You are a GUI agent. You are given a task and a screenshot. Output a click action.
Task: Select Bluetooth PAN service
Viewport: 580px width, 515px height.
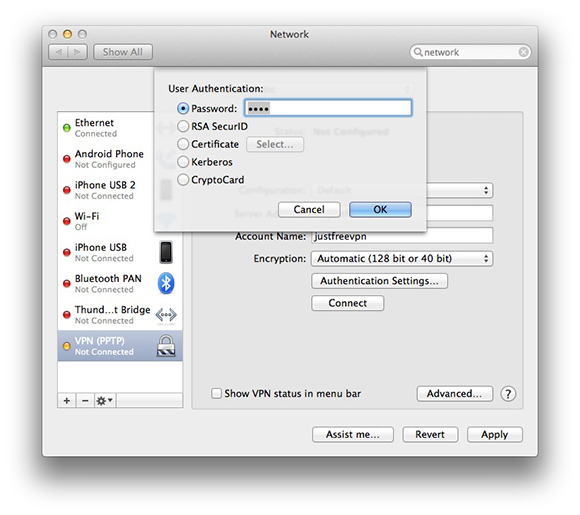pos(120,283)
